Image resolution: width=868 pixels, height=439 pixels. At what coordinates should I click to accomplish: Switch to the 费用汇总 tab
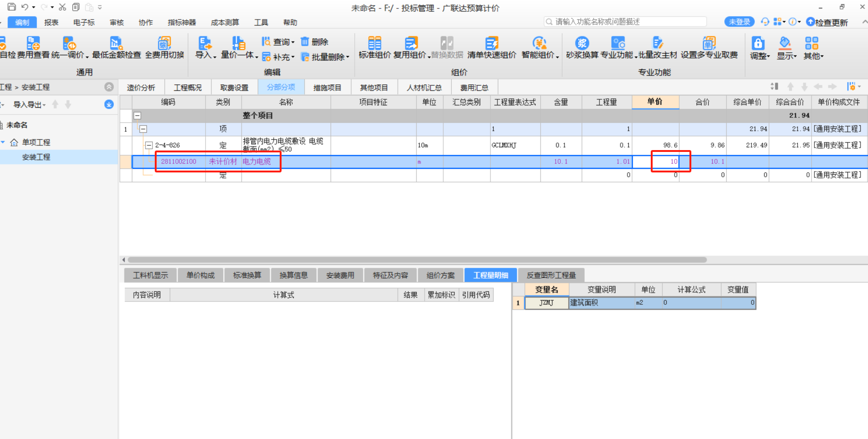(x=474, y=88)
